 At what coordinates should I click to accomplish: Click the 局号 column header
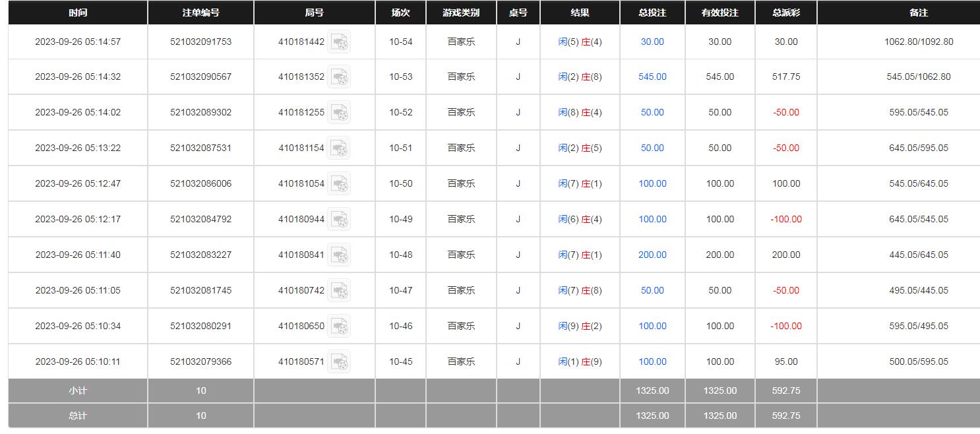point(315,13)
